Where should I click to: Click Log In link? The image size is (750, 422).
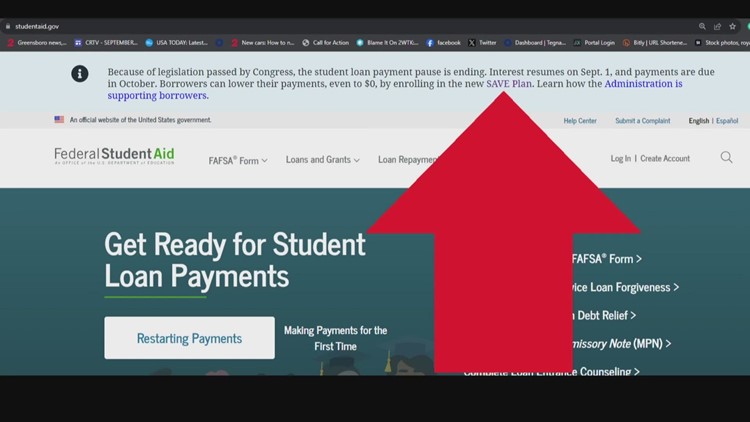point(620,159)
